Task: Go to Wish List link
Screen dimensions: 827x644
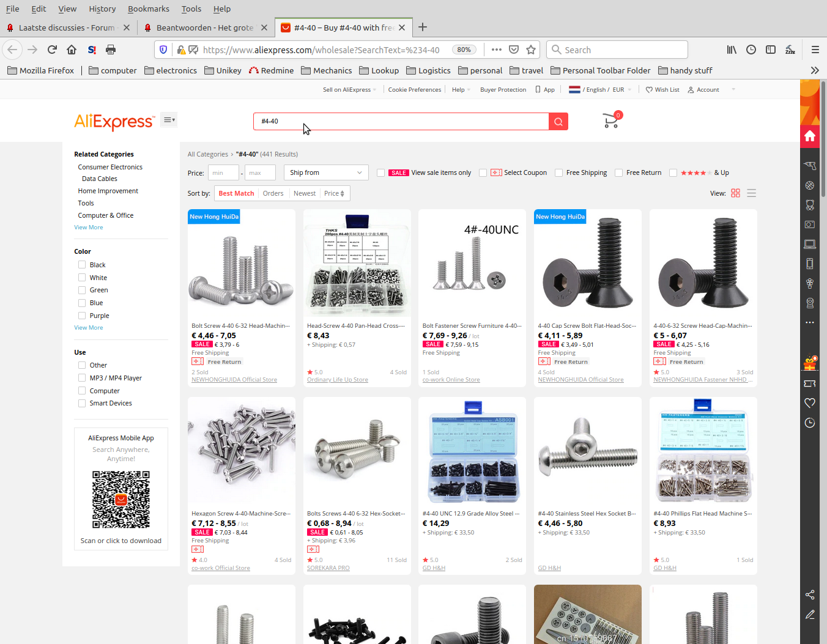Action: tap(662, 90)
